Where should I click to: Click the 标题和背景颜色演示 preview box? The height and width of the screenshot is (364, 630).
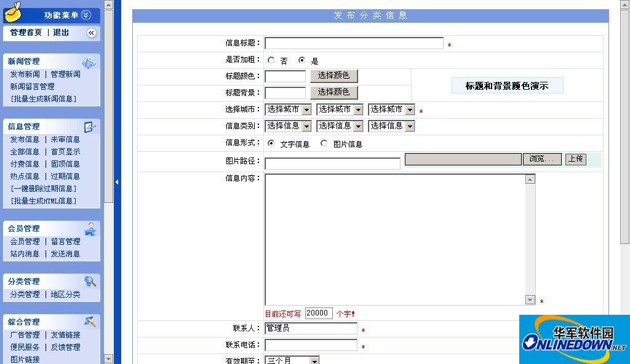tap(507, 85)
